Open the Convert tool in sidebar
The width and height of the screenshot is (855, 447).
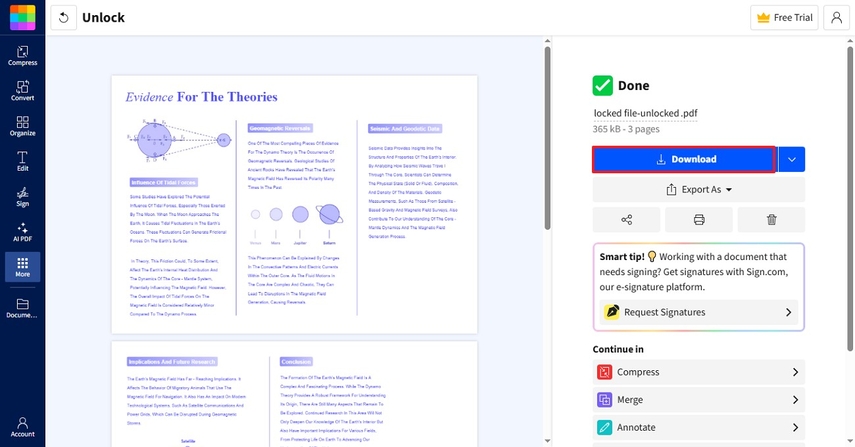pos(22,91)
